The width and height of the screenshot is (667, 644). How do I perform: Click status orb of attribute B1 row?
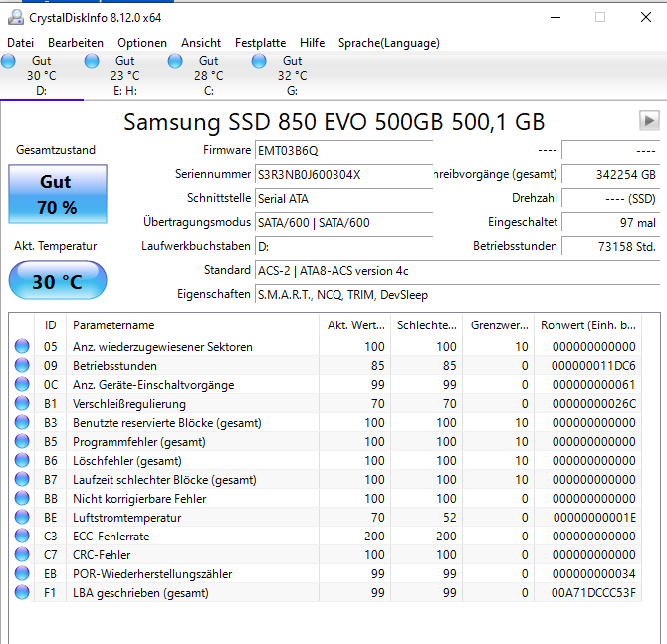[22, 403]
